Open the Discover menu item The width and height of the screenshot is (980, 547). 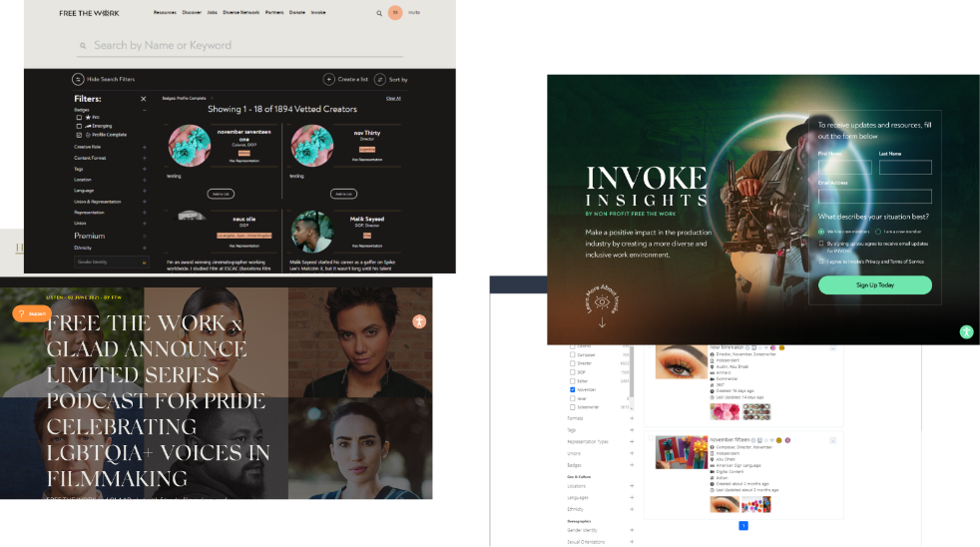(194, 13)
